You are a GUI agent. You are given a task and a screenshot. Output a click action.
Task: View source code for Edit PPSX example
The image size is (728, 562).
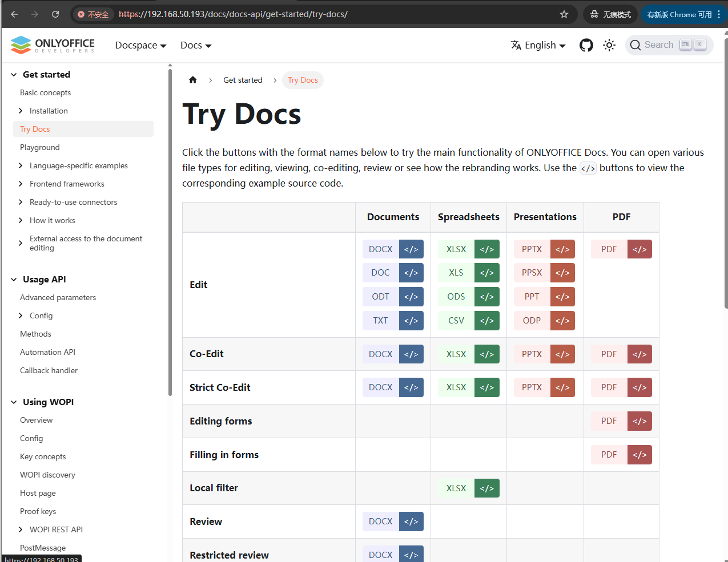point(562,273)
